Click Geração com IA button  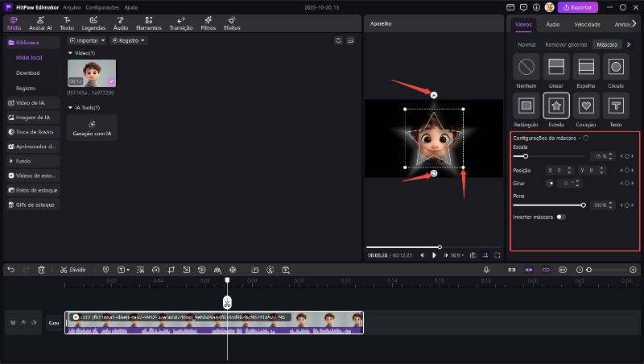point(92,127)
